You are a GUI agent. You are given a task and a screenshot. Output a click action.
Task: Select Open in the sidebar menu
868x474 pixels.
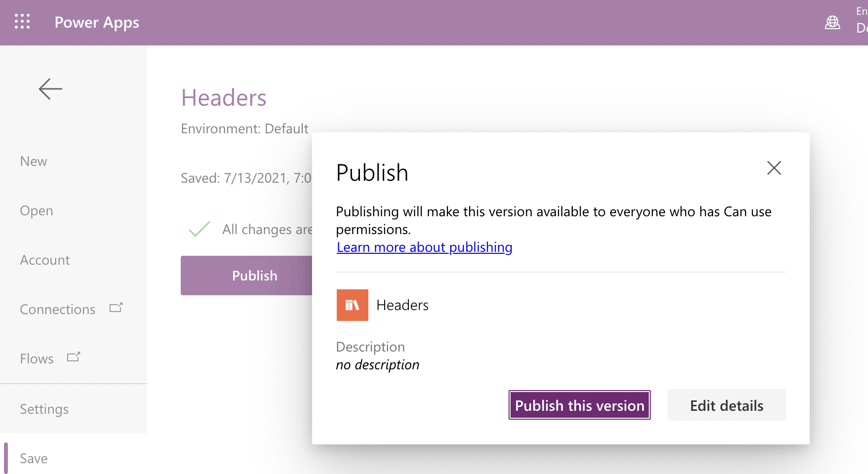(37, 211)
